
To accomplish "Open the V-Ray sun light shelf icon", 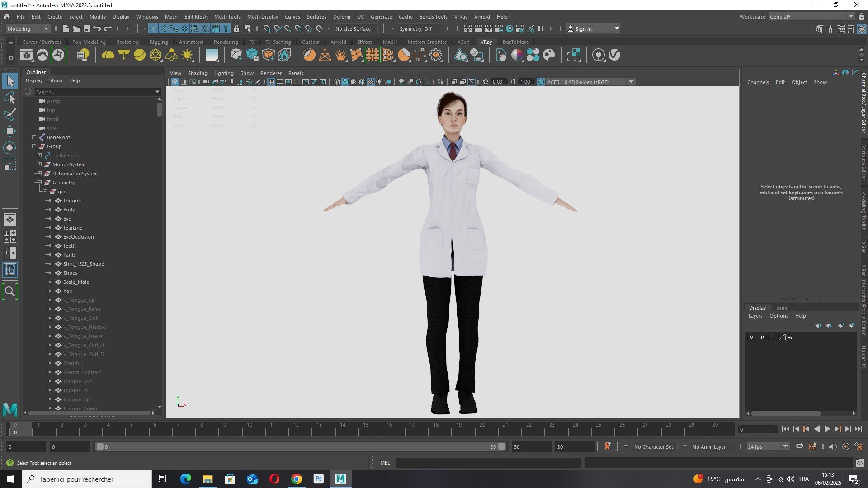I will 188,55.
